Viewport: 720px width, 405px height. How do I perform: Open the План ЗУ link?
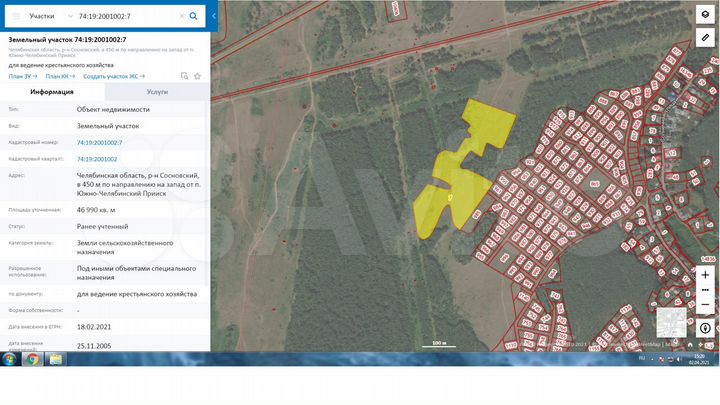[x=22, y=76]
